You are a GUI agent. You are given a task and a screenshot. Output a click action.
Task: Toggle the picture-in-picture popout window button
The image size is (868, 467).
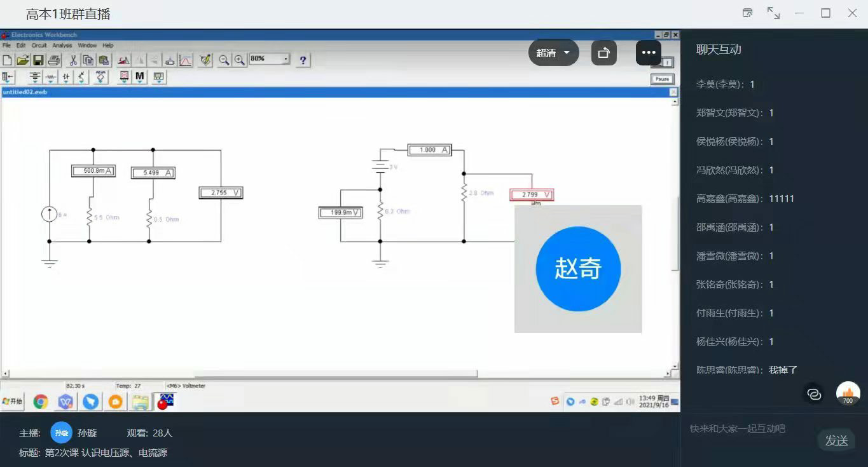point(603,53)
